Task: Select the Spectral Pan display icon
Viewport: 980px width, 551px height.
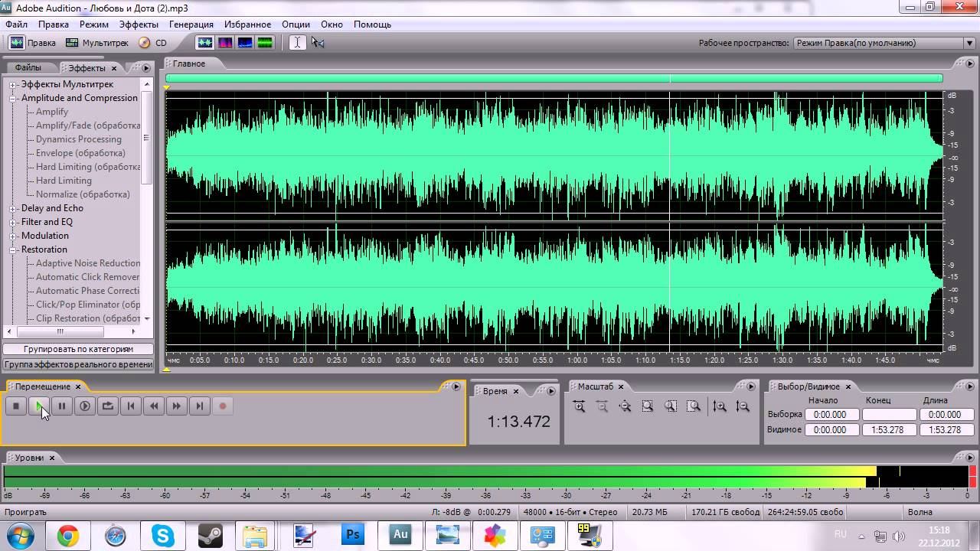Action: 245,43
